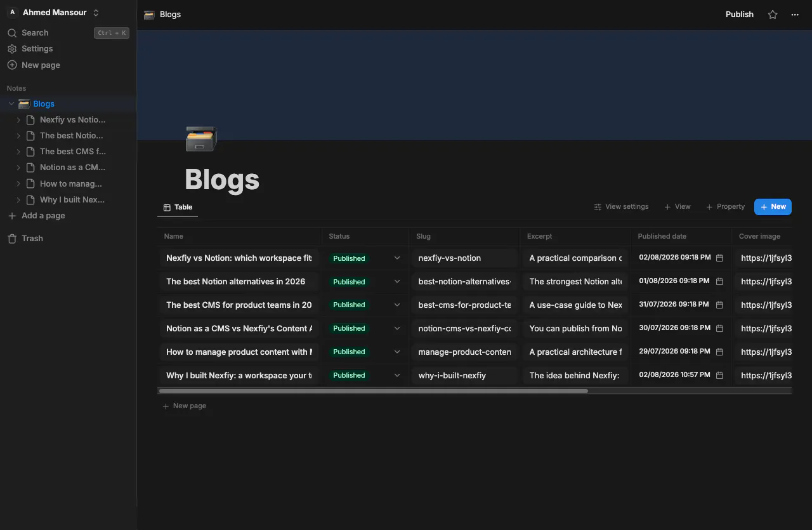The image size is (812, 530).
Task: Click the Search magnifier icon
Action: (x=12, y=33)
